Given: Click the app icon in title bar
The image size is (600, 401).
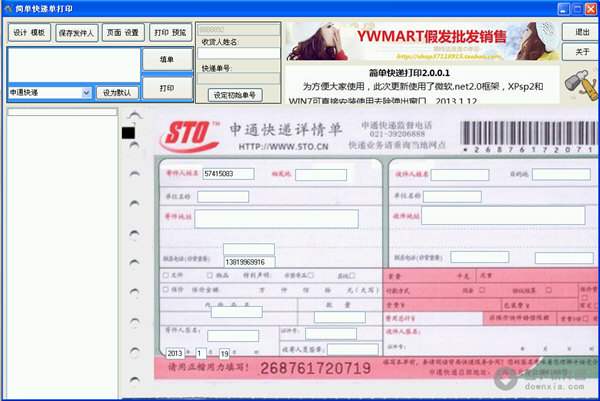Looking at the screenshot, I should (x=8, y=8).
